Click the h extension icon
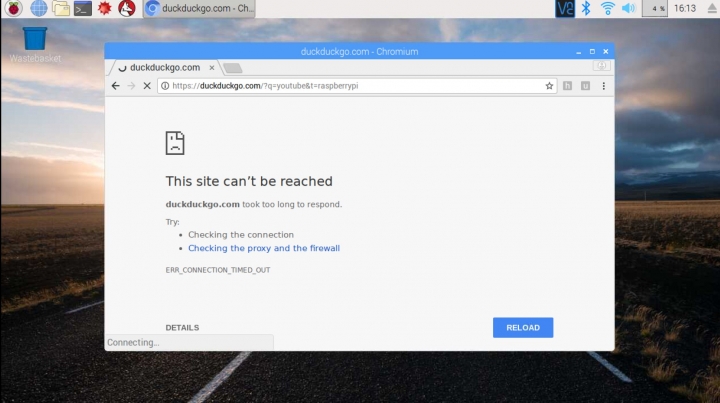This screenshot has height=403, width=720. click(x=568, y=86)
